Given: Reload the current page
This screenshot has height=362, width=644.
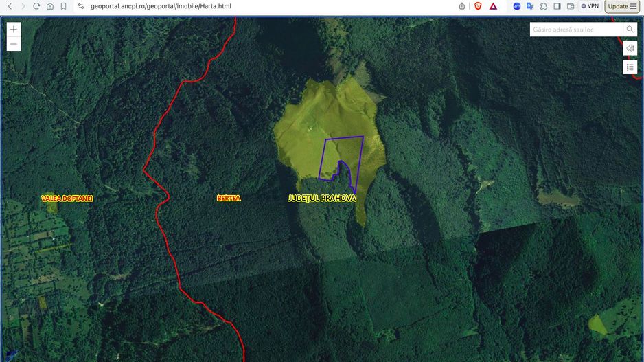Looking at the screenshot, I should pyautogui.click(x=36, y=6).
